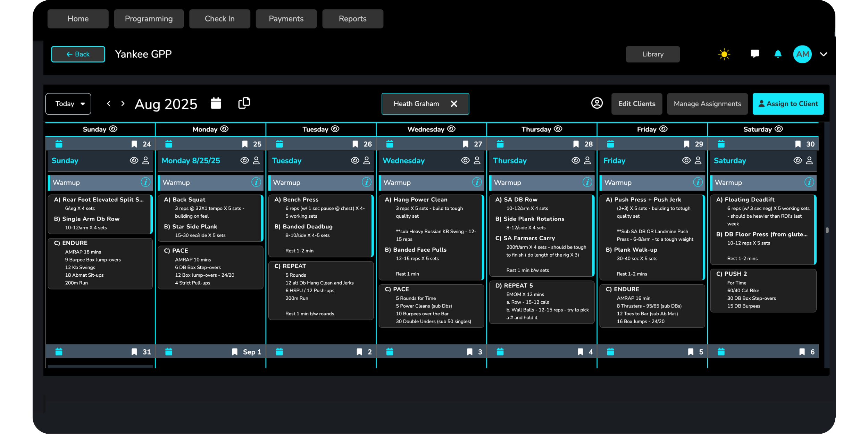Click the person icon on Friday's workout header
The height and width of the screenshot is (434, 868).
point(698,160)
